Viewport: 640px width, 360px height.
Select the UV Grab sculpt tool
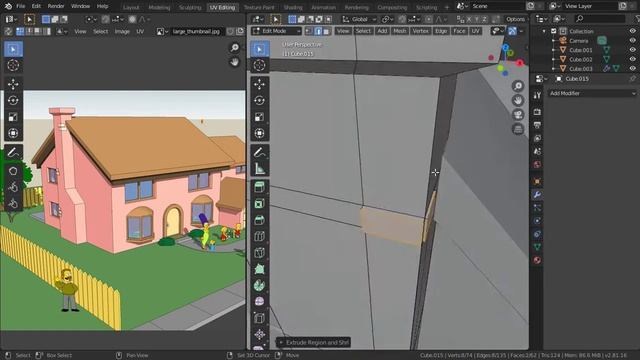[13, 171]
